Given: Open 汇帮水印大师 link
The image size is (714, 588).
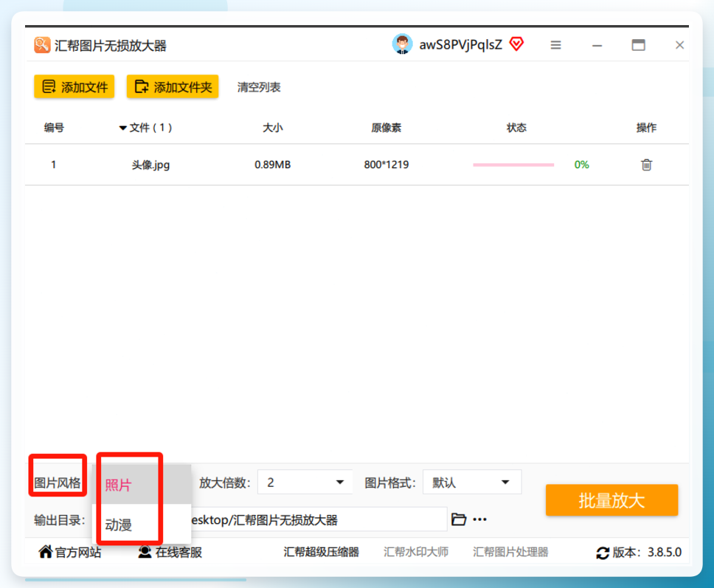Looking at the screenshot, I should (x=416, y=552).
